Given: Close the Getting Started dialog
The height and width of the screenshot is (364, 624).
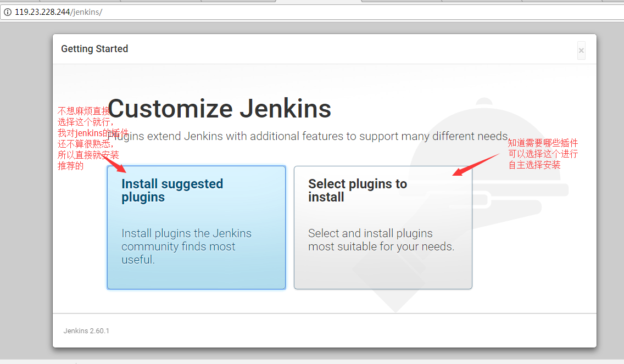Looking at the screenshot, I should [581, 51].
